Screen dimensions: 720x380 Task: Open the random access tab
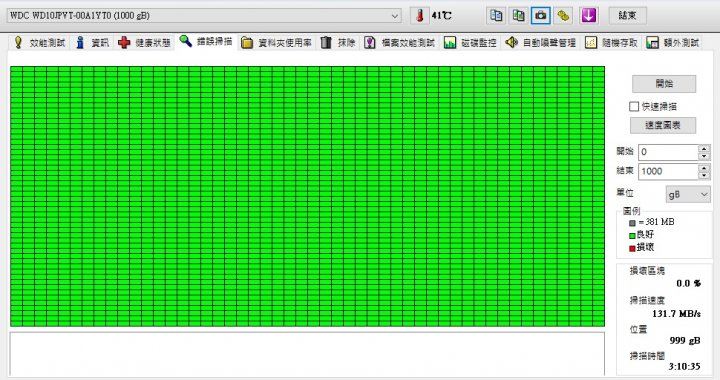pyautogui.click(x=611, y=43)
